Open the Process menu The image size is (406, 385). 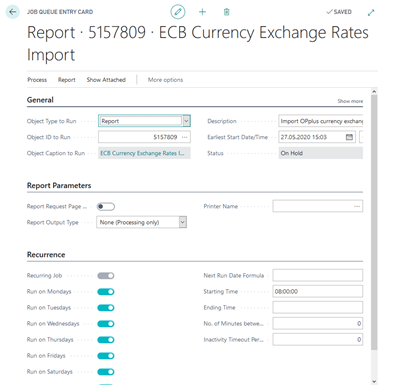[37, 80]
